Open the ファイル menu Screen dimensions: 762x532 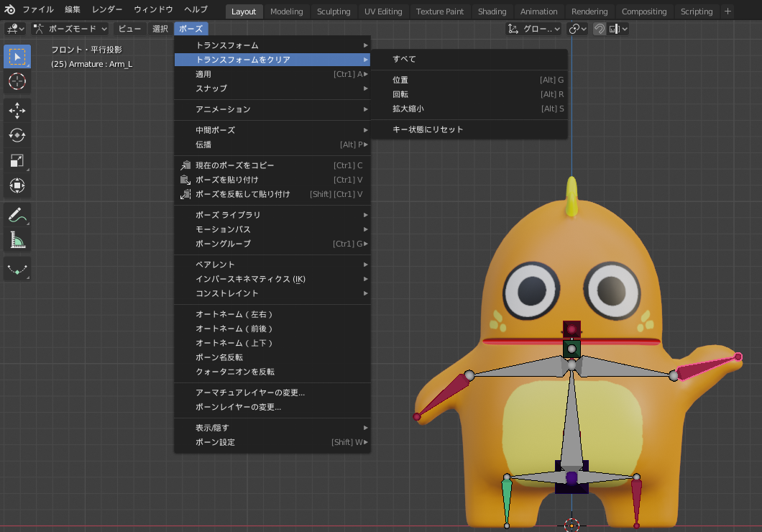pyautogui.click(x=38, y=10)
